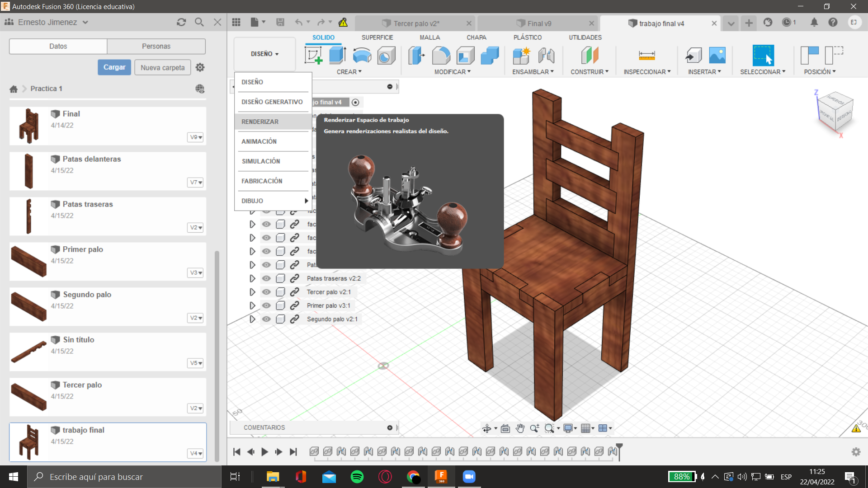868x488 pixels.
Task: Toggle visibility of Tercer palo v2:1
Action: coord(266,292)
